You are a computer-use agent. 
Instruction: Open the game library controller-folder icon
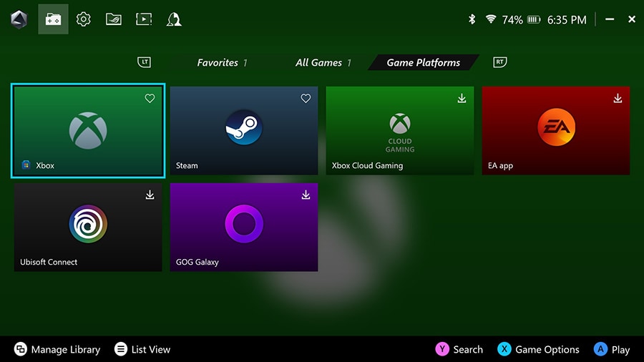click(x=53, y=19)
